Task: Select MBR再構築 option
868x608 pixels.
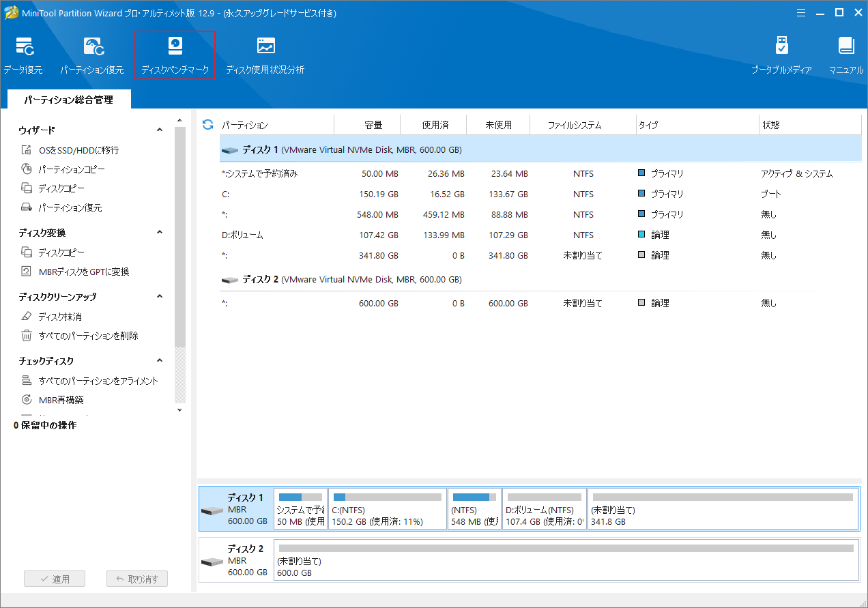Action: (x=53, y=400)
